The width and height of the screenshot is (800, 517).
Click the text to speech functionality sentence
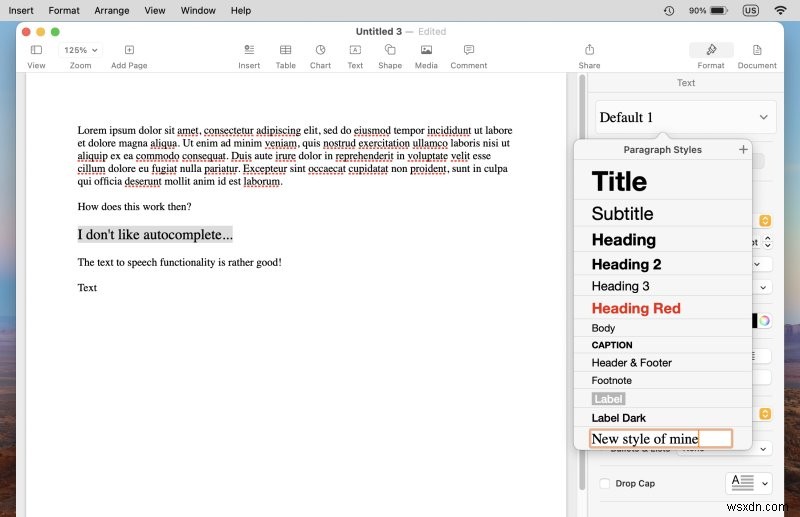point(180,262)
